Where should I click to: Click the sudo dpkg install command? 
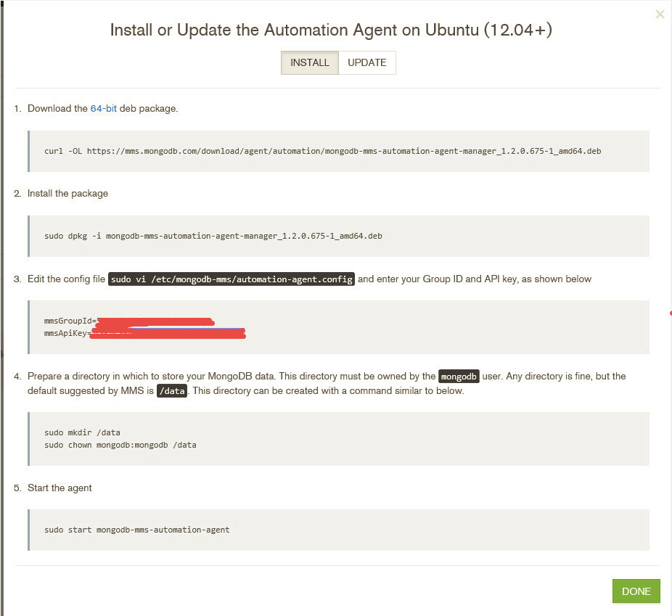coord(213,236)
